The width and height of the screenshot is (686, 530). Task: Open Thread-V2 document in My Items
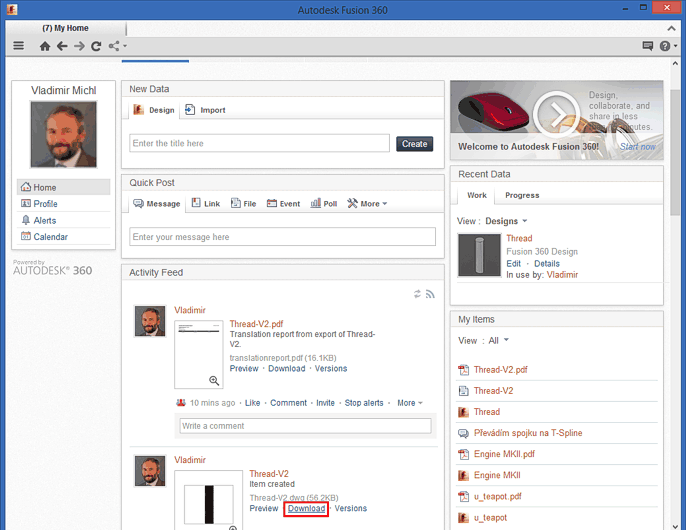coord(493,391)
